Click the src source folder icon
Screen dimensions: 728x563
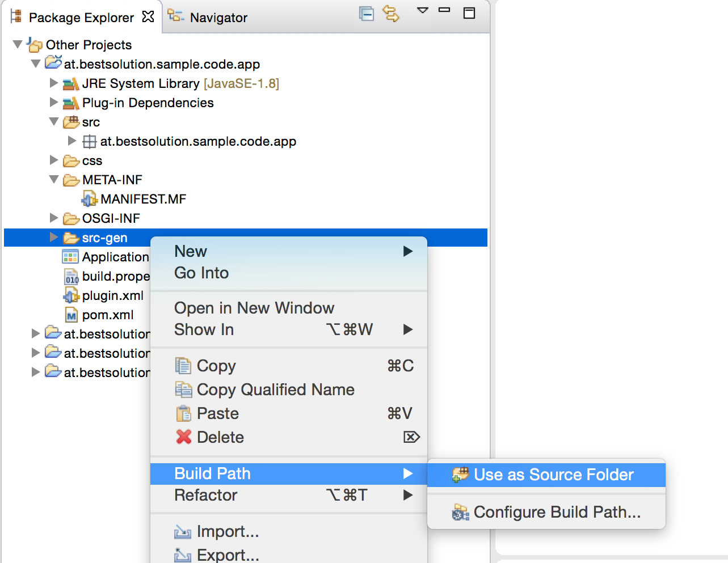click(71, 122)
